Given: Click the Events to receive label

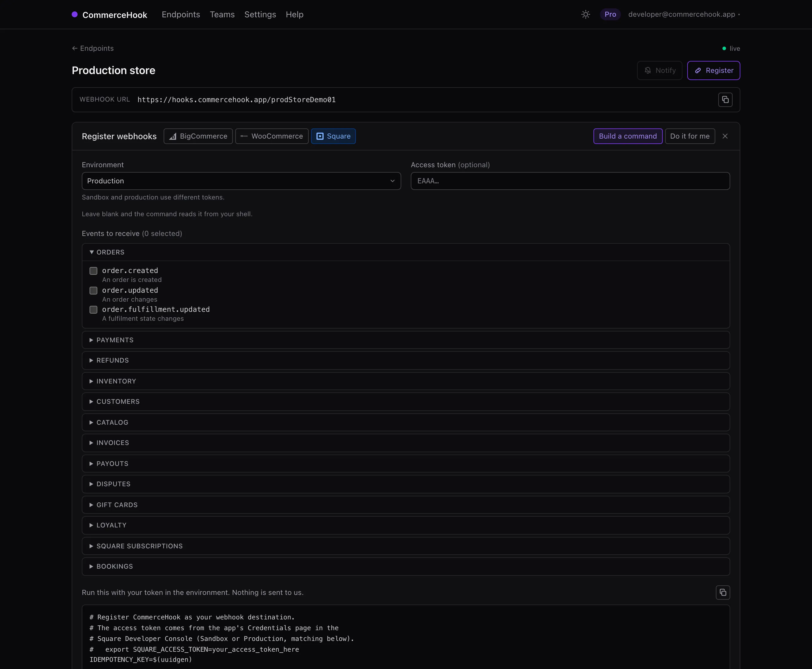Looking at the screenshot, I should tap(132, 234).
